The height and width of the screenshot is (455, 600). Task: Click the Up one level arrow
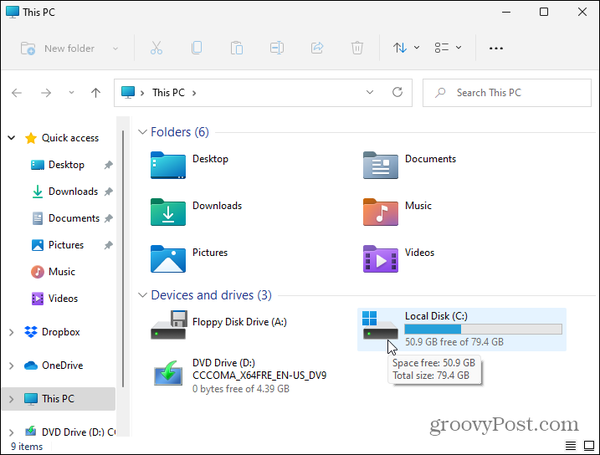96,93
